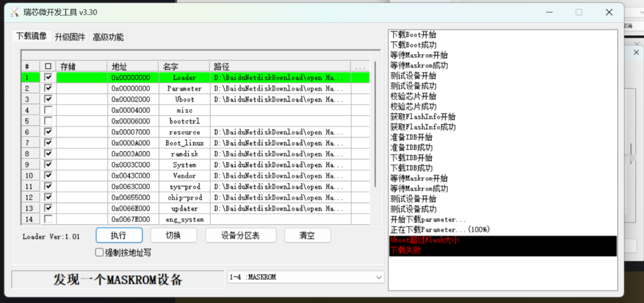Uncheck the Loader row checkbox
The width and height of the screenshot is (644, 303).
pos(48,77)
